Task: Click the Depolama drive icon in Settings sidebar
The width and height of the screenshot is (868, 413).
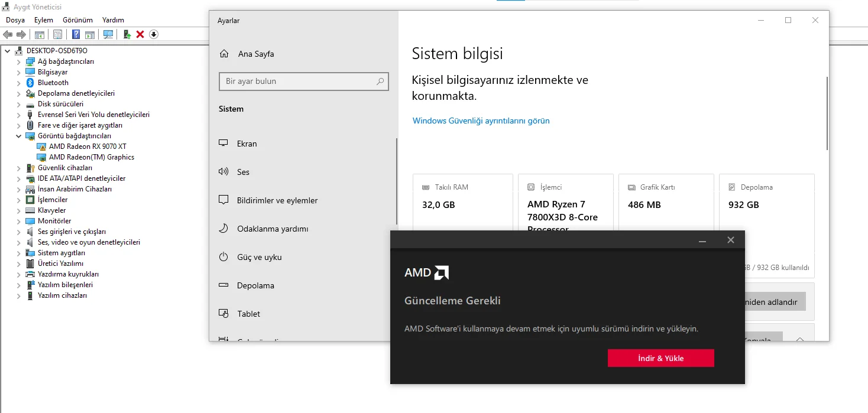Action: [224, 285]
